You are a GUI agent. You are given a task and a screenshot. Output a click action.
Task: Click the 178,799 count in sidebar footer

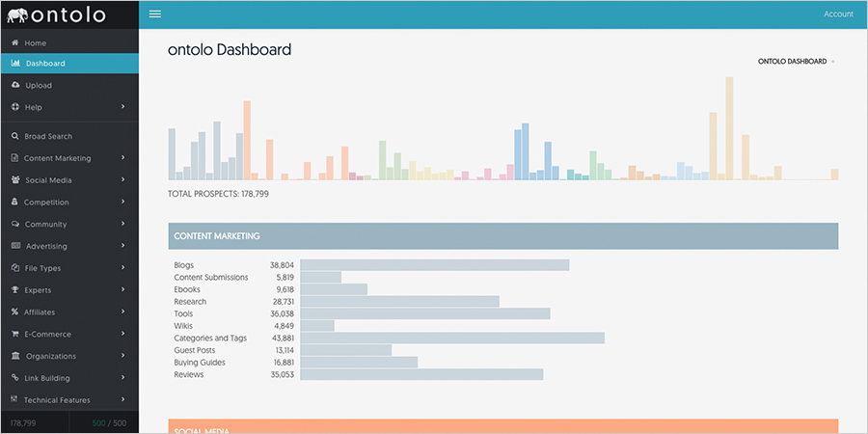pyautogui.click(x=23, y=423)
